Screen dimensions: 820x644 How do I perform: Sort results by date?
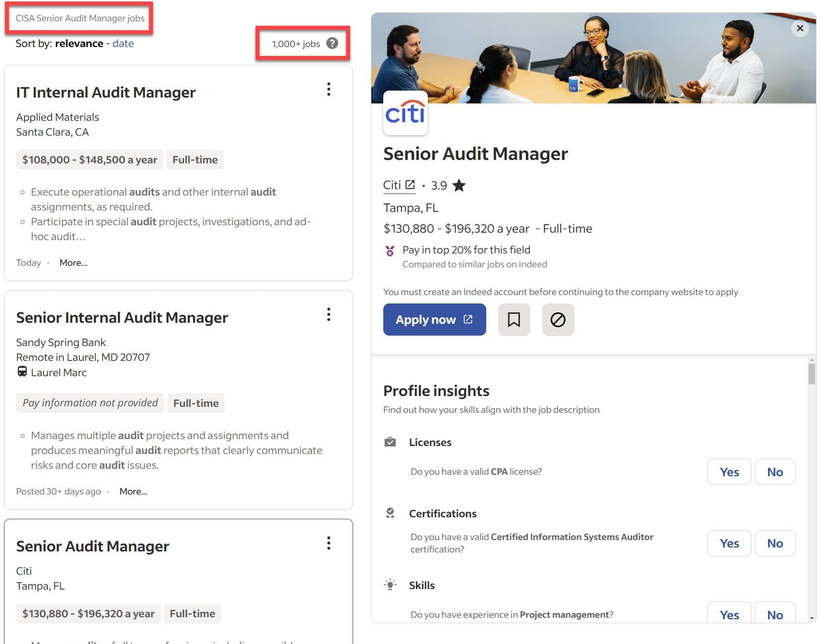[123, 43]
